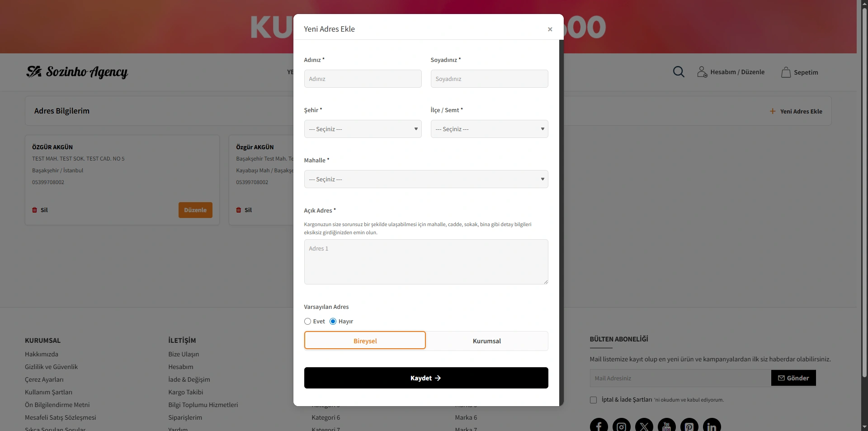Click the search magnifier icon in header
Image resolution: width=868 pixels, height=431 pixels.
(678, 72)
